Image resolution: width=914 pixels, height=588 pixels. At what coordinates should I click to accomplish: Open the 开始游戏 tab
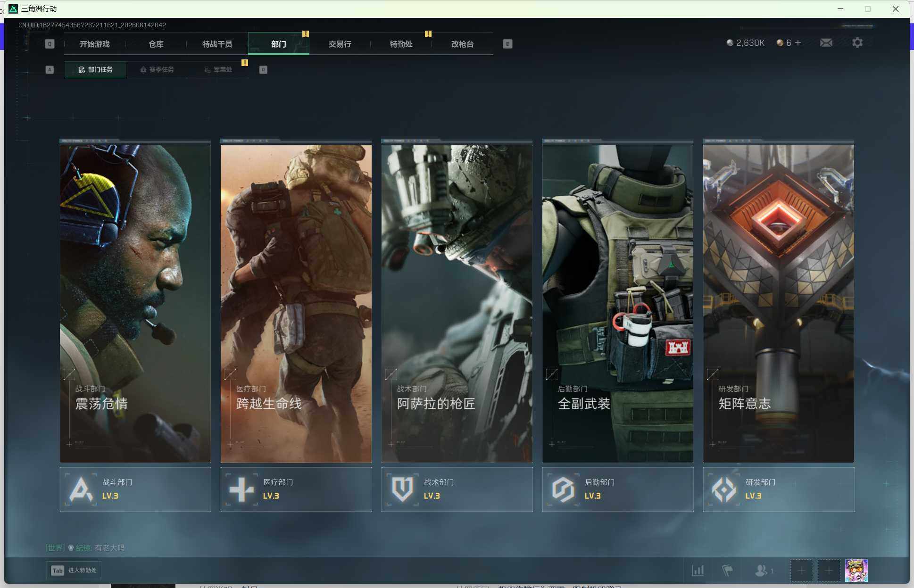[94, 44]
